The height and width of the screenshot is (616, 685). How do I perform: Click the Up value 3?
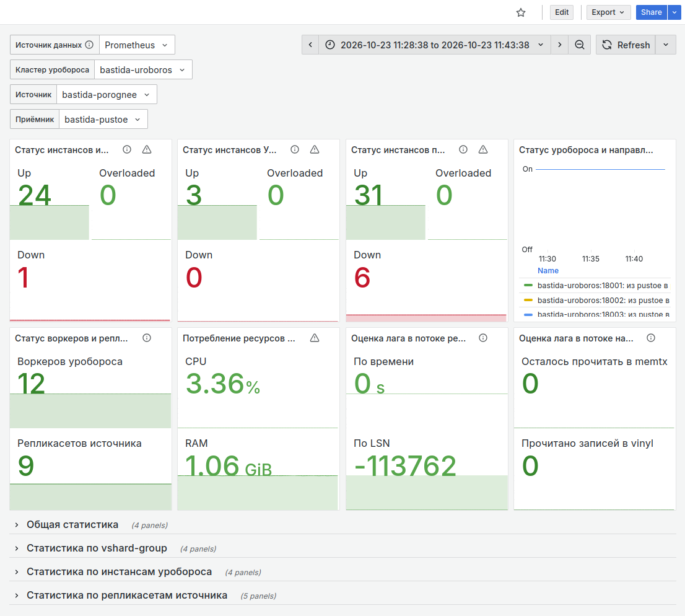point(193,195)
